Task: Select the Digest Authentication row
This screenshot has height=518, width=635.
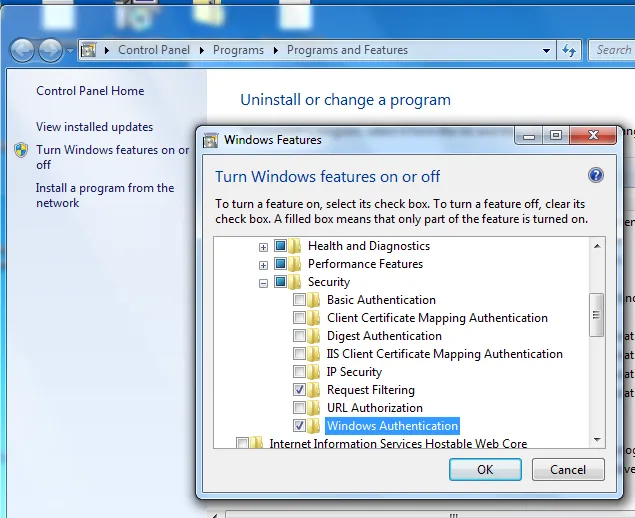Action: click(x=384, y=336)
